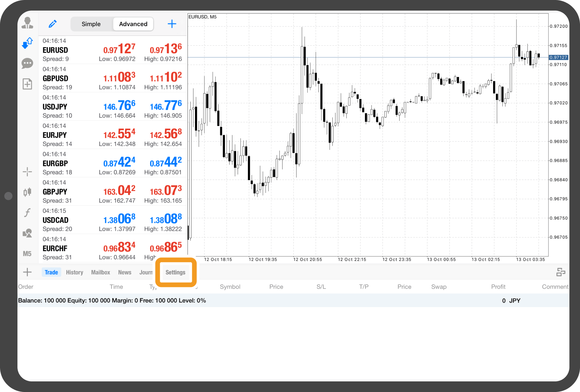Viewport: 580px width, 392px height.
Task: Add a symbol with the blue plus
Action: 172,24
